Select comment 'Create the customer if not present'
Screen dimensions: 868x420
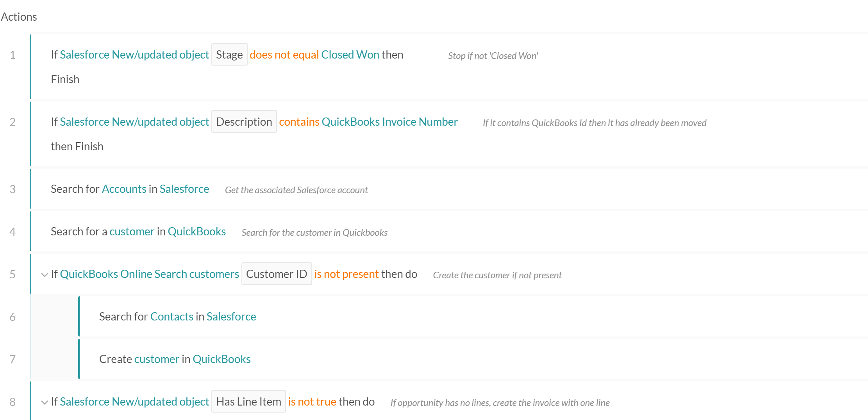click(497, 275)
